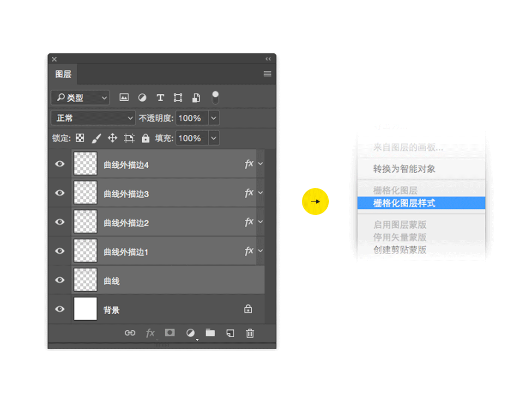Expand effects of layer 曲线外描边2
Screen dimensions: 532x403
pyautogui.click(x=260, y=222)
